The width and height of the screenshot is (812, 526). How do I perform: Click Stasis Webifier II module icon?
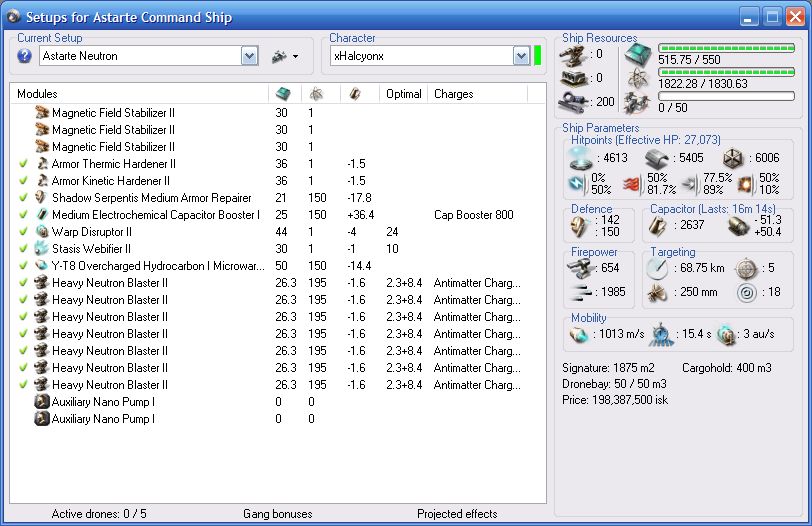41,249
